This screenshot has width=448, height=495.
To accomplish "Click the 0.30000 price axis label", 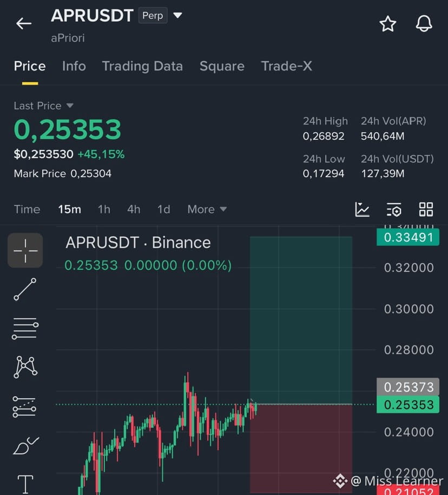I will coord(409,309).
